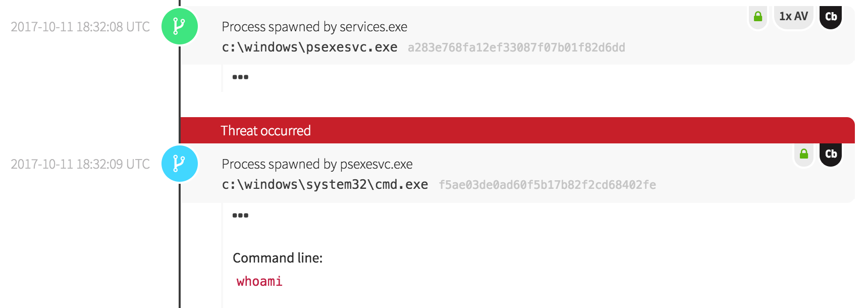This screenshot has width=868, height=308.
Task: Expand details ellipsis under psexesvc.exe event
Action: pyautogui.click(x=240, y=77)
